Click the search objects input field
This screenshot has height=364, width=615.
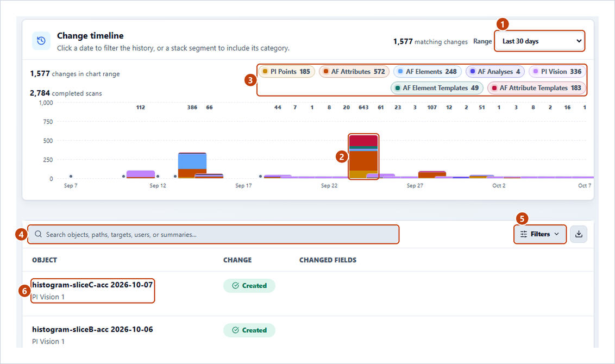point(214,235)
